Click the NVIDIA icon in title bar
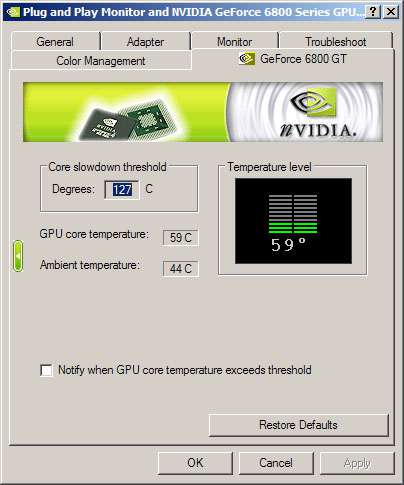This screenshot has height=485, width=404. pos(13,12)
